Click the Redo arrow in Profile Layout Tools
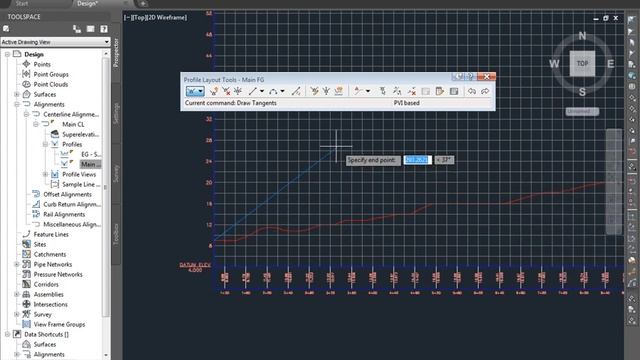 click(485, 91)
